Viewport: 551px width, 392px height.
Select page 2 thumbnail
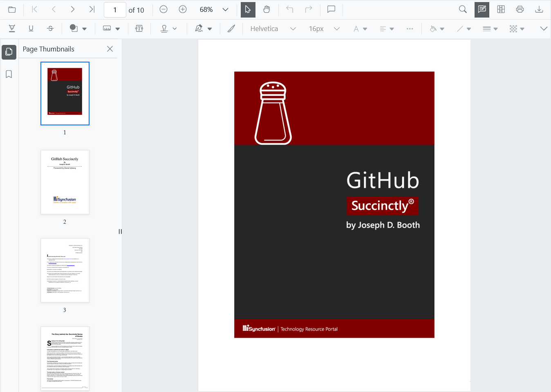(65, 182)
